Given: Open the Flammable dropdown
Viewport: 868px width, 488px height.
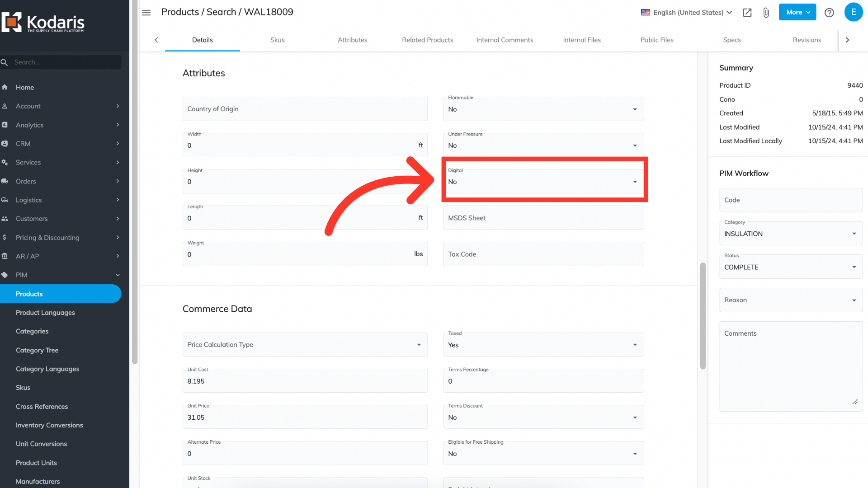Looking at the screenshot, I should click(x=543, y=109).
